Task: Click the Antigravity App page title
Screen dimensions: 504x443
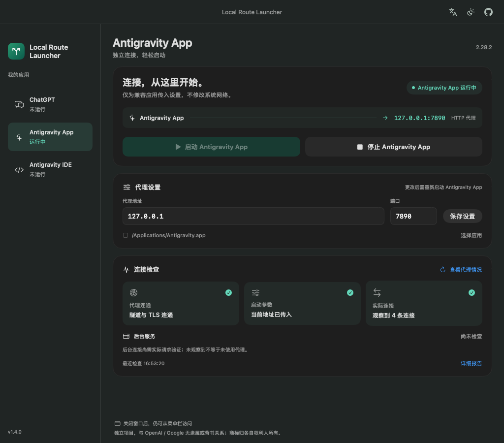Action: click(x=153, y=43)
